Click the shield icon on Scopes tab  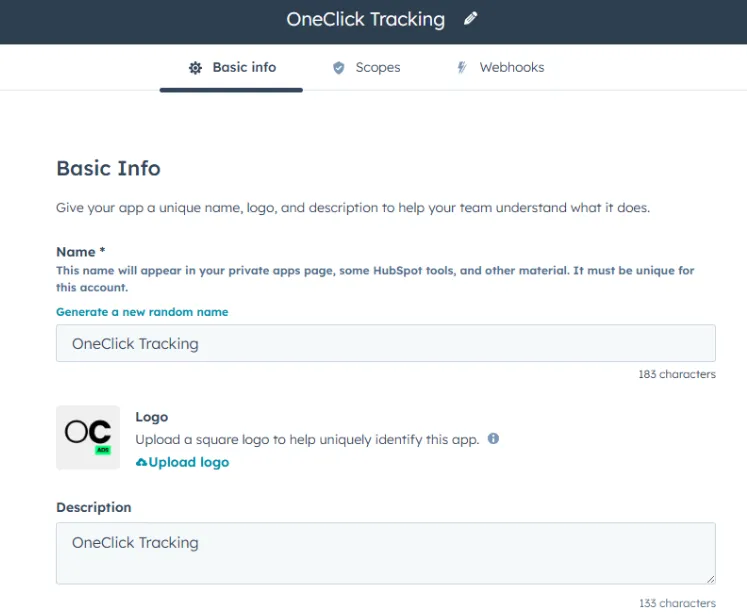pos(338,68)
